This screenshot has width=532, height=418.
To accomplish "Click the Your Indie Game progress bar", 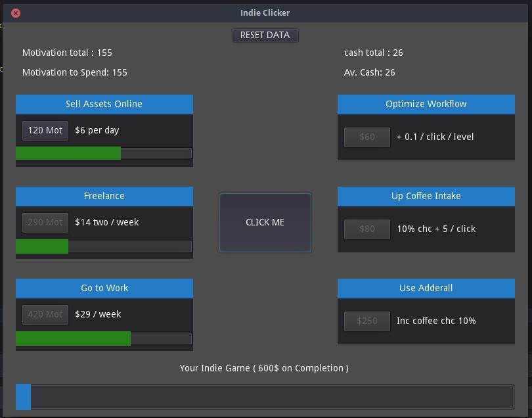I will tap(265, 397).
